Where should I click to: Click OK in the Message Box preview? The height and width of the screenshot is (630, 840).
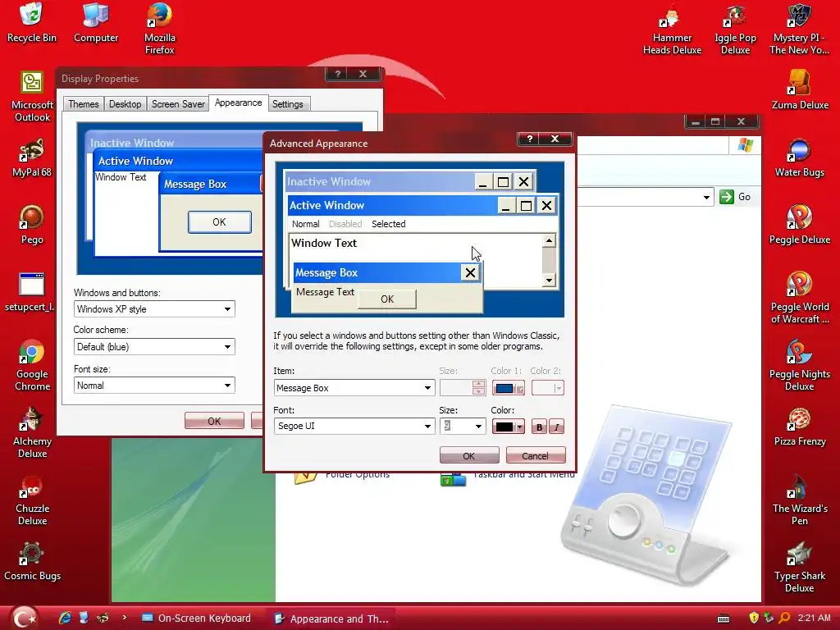pyautogui.click(x=387, y=299)
